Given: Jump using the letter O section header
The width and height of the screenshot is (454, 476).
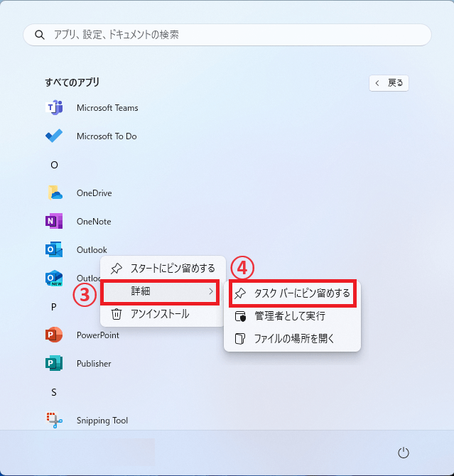Looking at the screenshot, I should click(x=54, y=165).
